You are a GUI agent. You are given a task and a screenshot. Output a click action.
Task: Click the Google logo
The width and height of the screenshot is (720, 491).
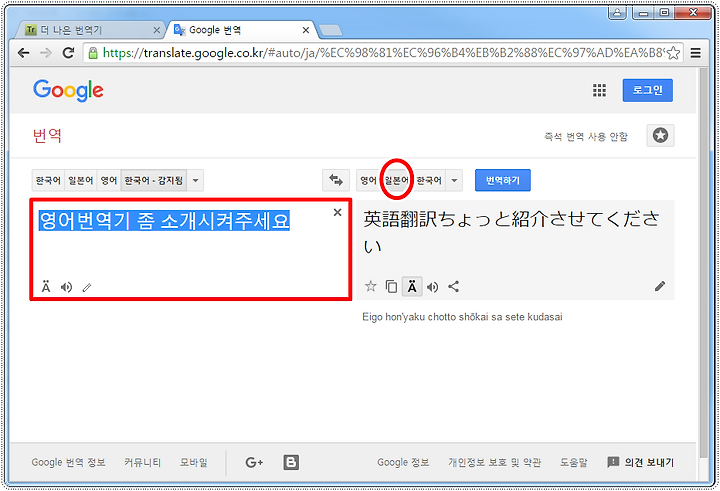point(68,90)
